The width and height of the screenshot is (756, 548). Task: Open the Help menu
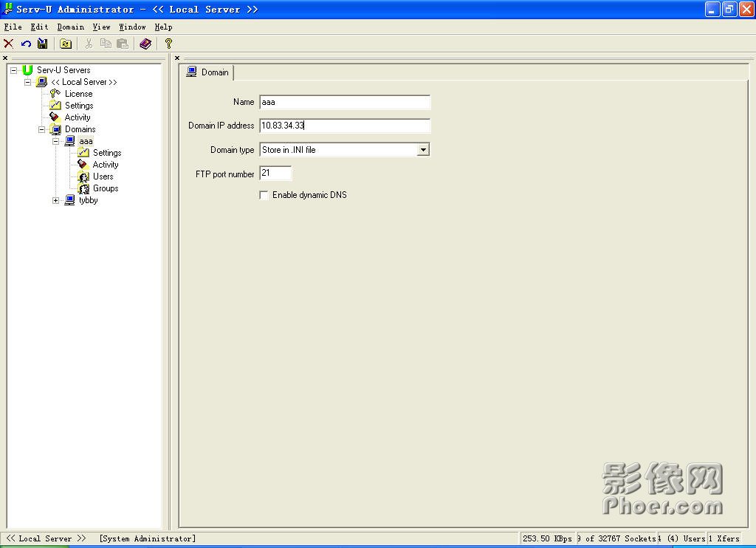pos(163,27)
